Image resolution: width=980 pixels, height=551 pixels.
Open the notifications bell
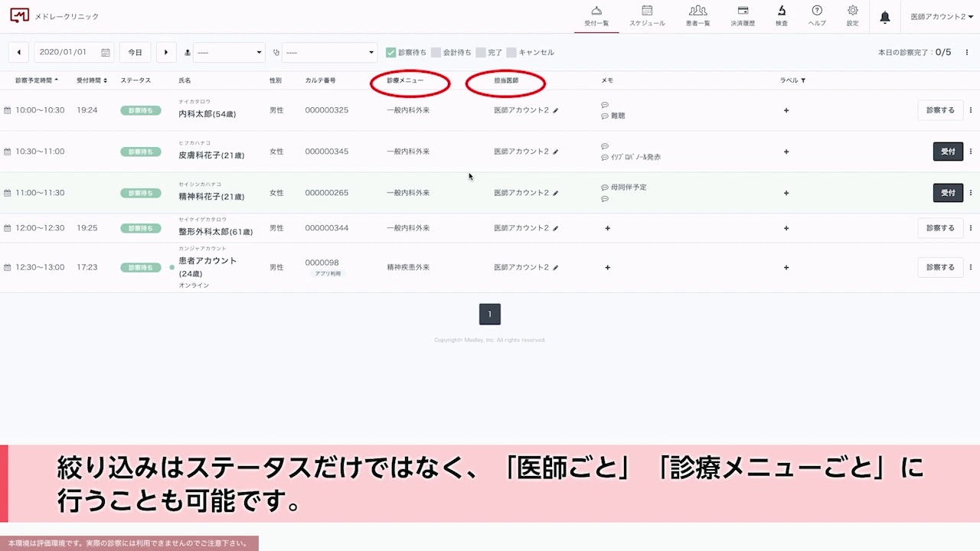coord(885,17)
